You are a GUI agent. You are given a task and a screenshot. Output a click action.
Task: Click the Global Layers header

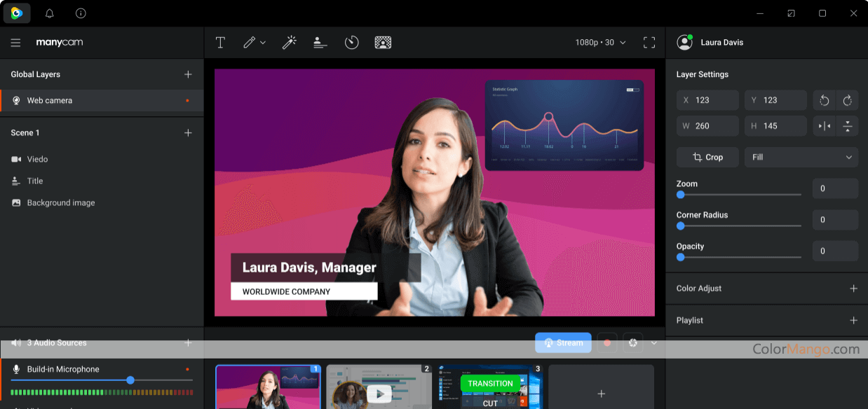[x=36, y=74]
